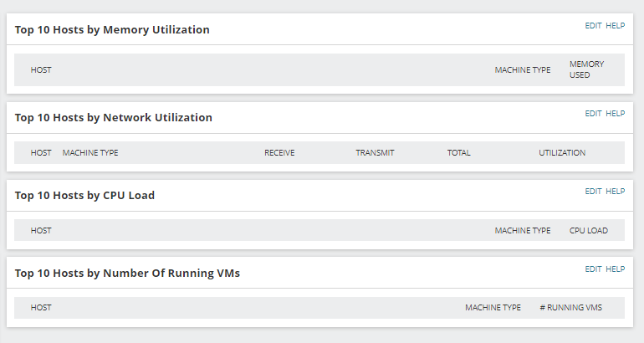Sort Network Utilization table by TRANSMIT column
This screenshot has height=343, width=644.
375,153
